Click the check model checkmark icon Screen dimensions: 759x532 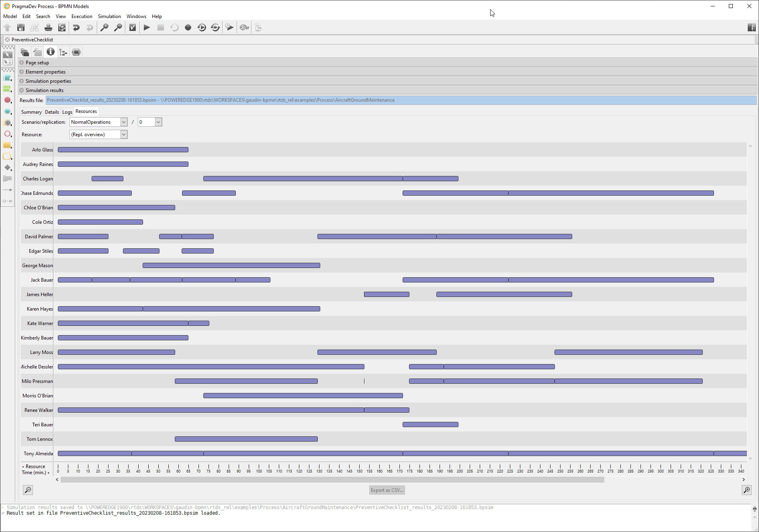[132, 27]
